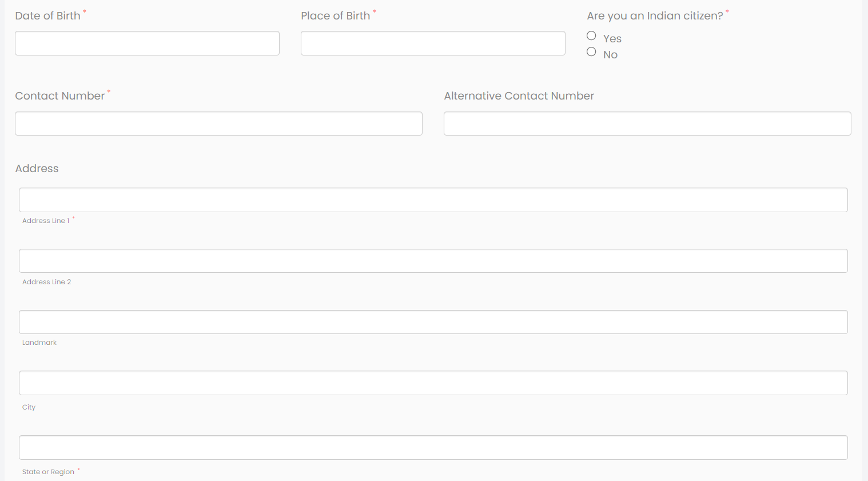The height and width of the screenshot is (481, 868).
Task: Click the 'Place of Birth' label text
Action: pyautogui.click(x=335, y=16)
